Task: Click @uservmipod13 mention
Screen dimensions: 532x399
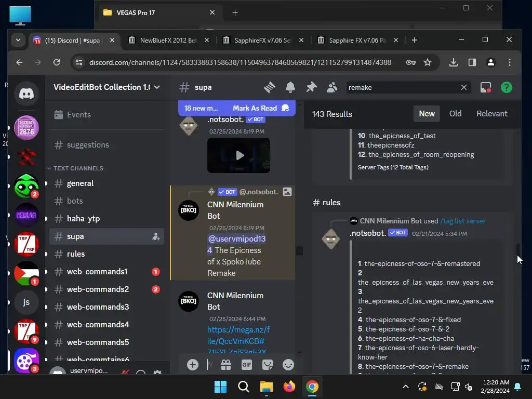Action: tap(237, 239)
